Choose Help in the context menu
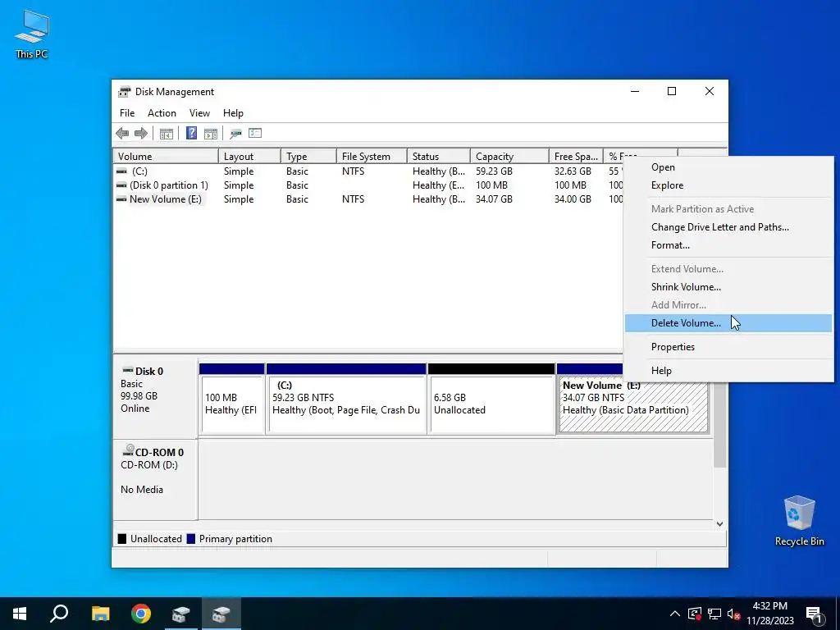 728,371
